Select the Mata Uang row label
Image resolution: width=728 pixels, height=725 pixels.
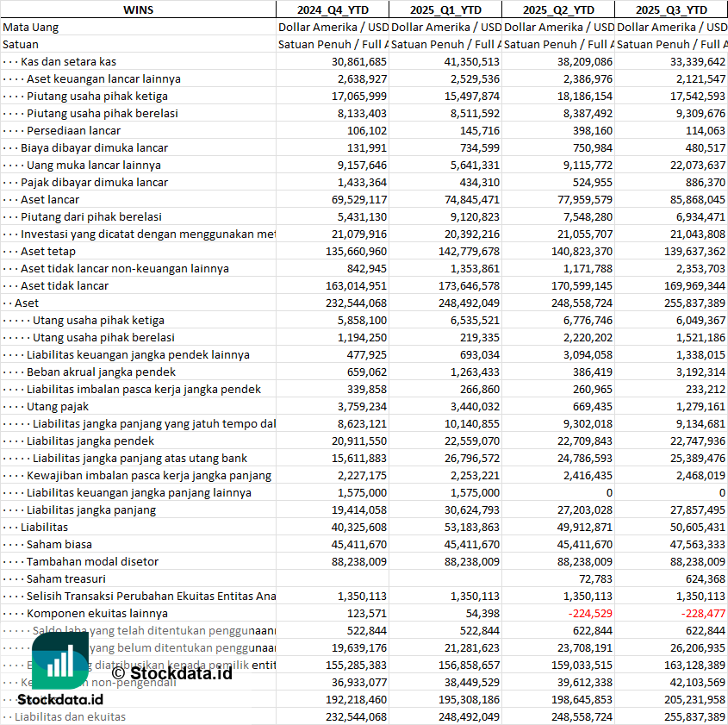pos(31,27)
